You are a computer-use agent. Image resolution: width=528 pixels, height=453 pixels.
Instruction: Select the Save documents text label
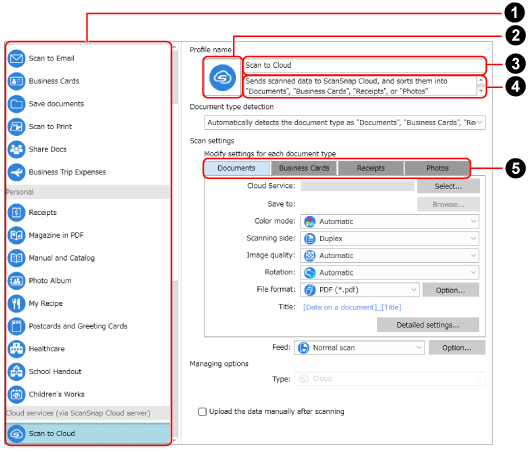56,104
